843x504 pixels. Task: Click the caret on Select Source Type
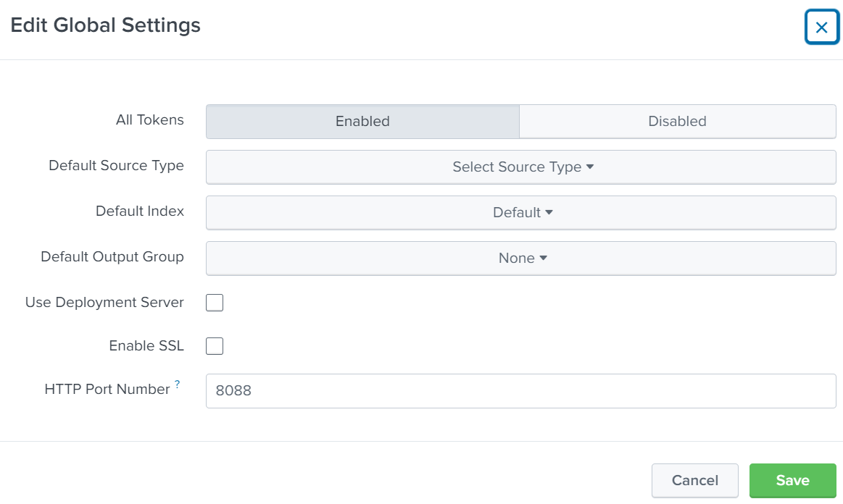pyautogui.click(x=589, y=167)
